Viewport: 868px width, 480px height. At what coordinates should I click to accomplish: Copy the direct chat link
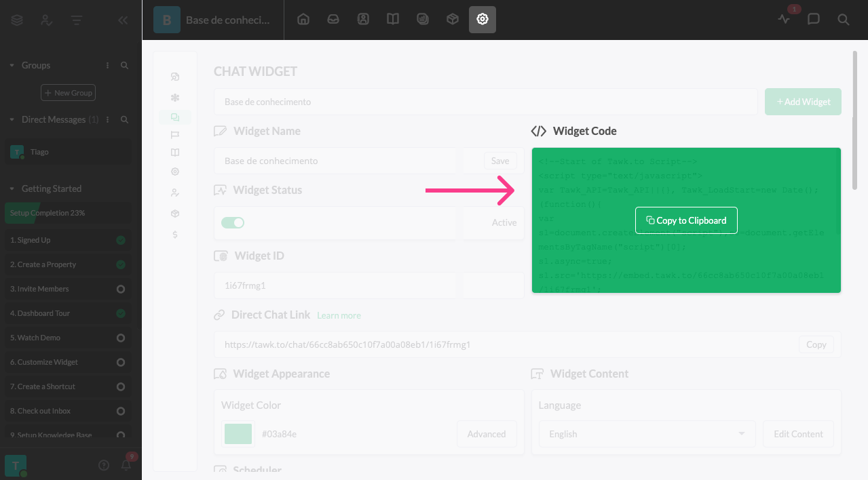pos(816,344)
